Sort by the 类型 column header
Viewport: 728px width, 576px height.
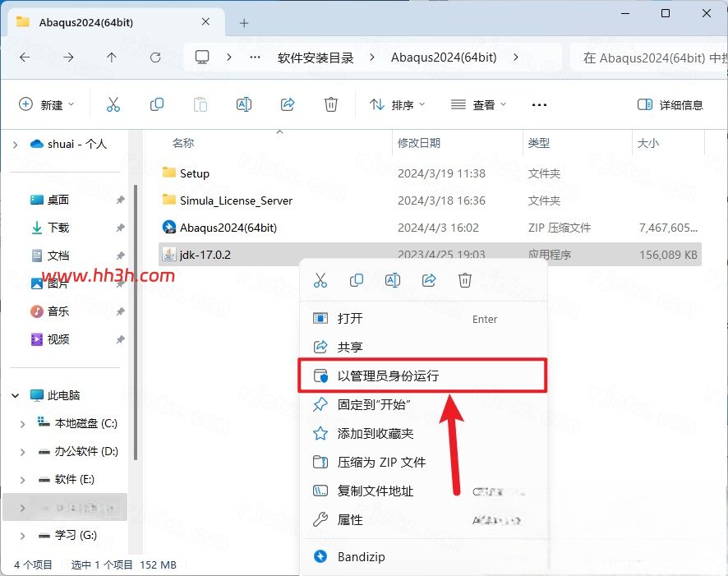[x=539, y=143]
